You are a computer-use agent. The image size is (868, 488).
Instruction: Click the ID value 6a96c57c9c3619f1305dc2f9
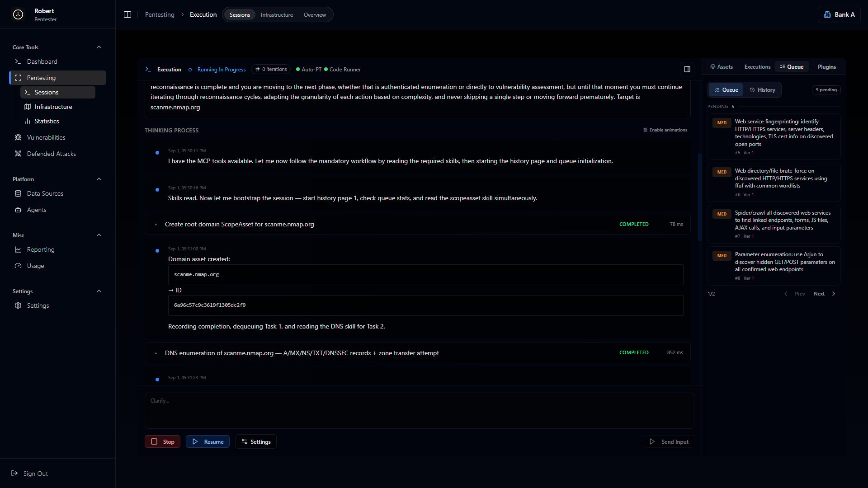pyautogui.click(x=425, y=305)
